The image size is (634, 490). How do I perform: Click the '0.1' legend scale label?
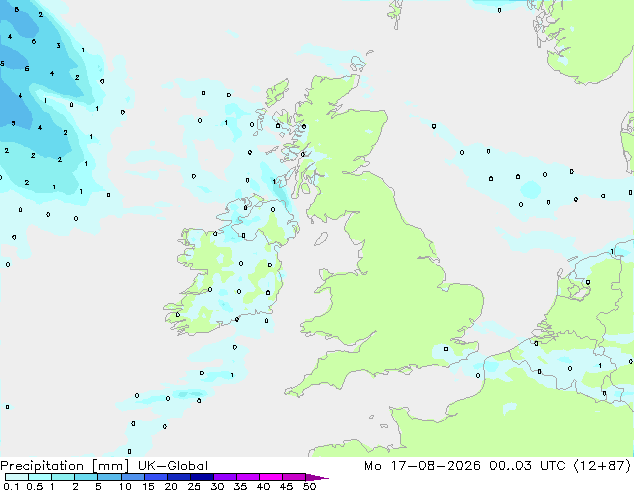pos(12,486)
